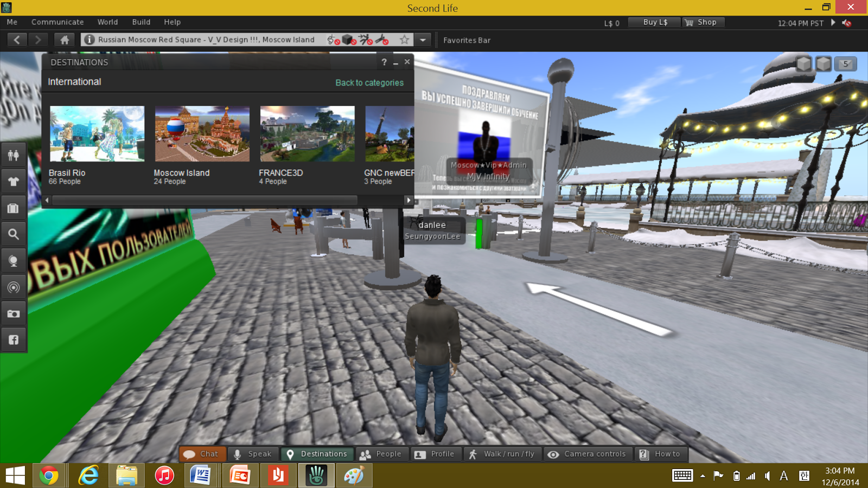The width and height of the screenshot is (868, 488).
Task: Minimize the Destinations panel
Action: coord(395,62)
